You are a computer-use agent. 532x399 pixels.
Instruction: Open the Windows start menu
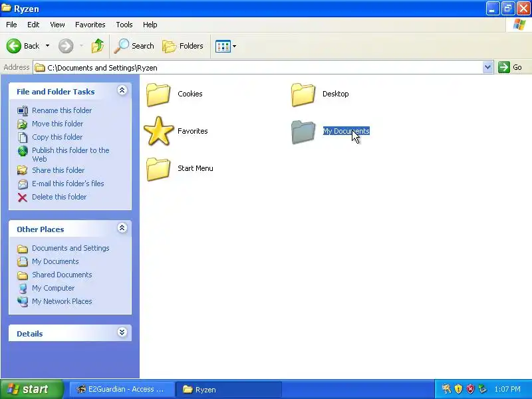(x=32, y=389)
